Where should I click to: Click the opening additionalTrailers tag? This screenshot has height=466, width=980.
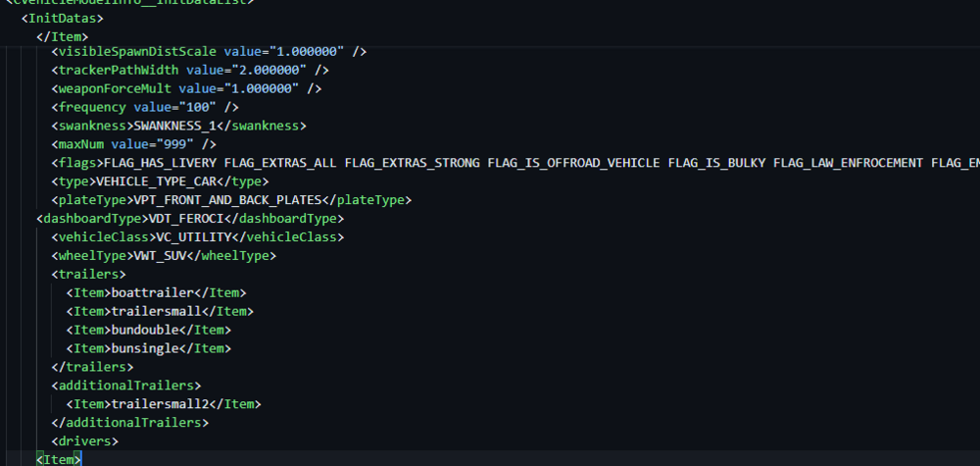(x=126, y=386)
